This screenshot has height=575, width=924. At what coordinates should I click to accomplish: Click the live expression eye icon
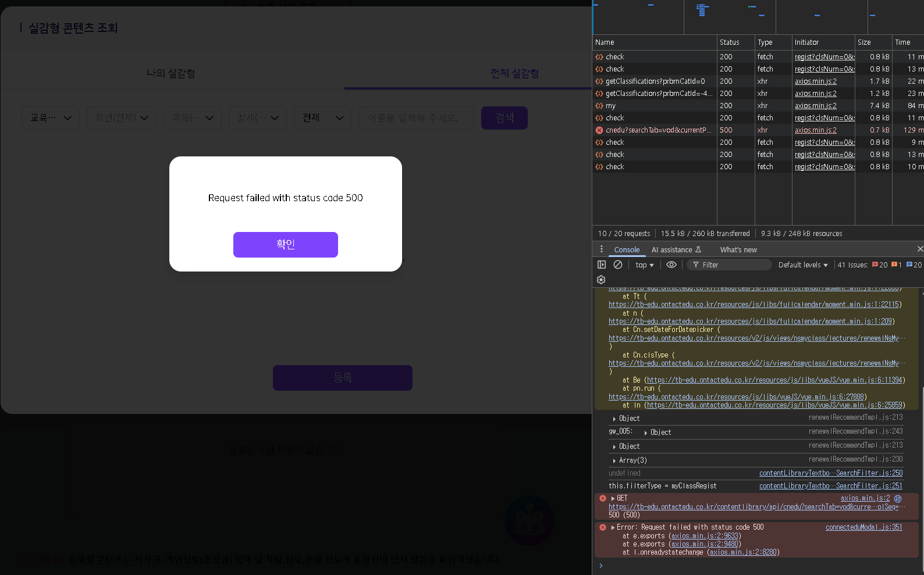[671, 265]
